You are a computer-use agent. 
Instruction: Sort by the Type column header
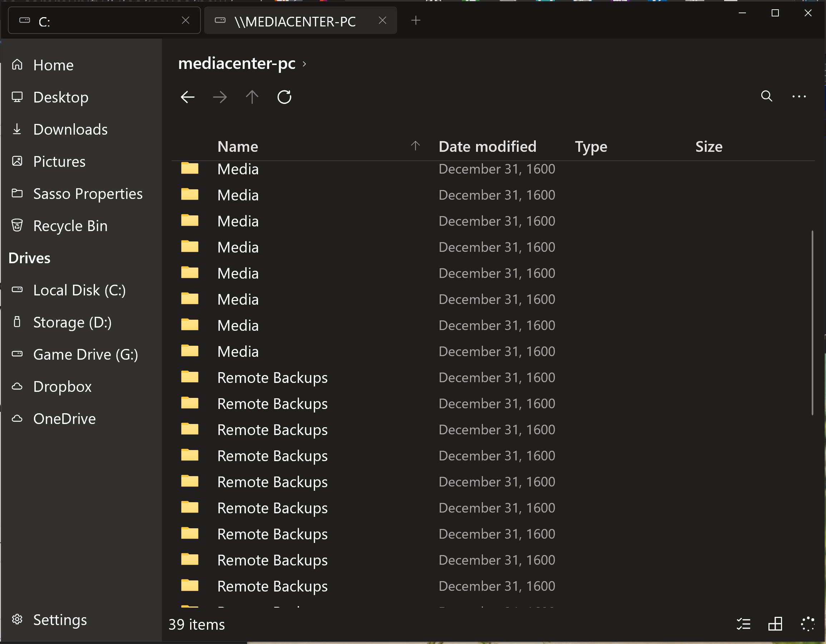pos(591,147)
